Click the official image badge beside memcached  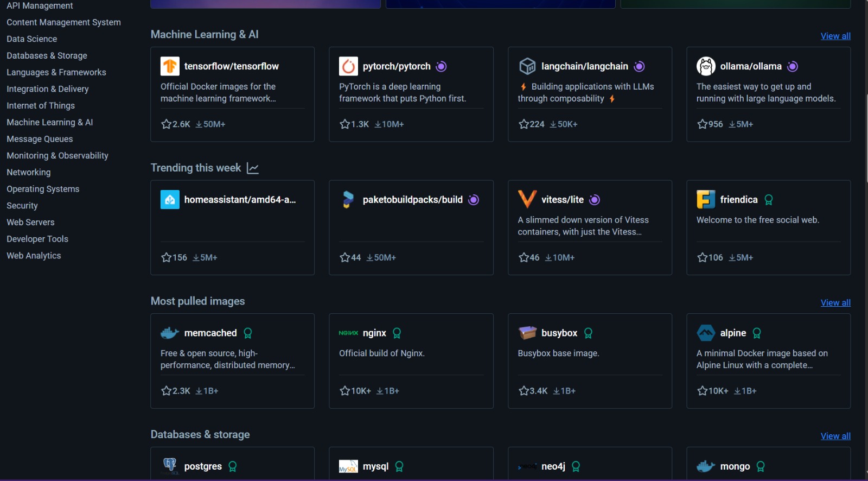pos(248,333)
